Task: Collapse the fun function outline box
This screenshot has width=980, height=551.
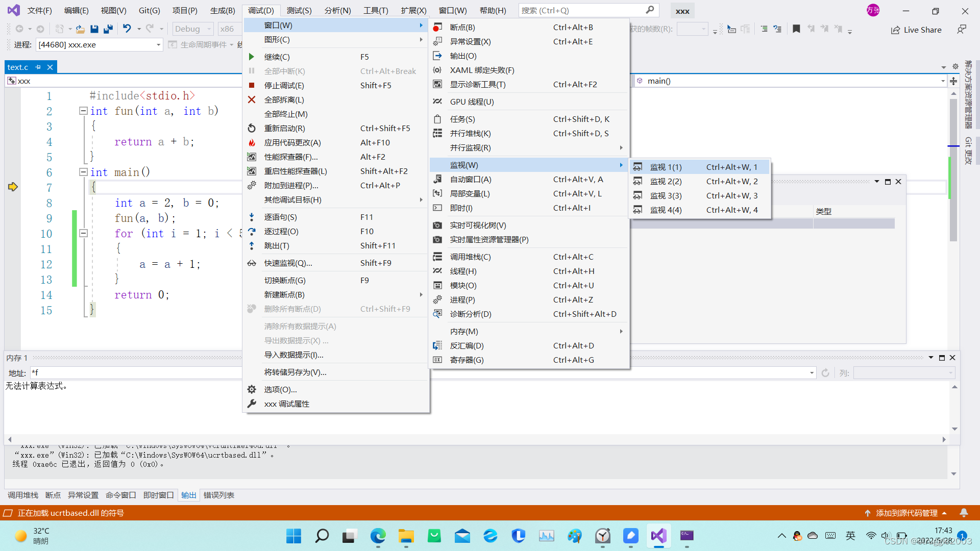Action: [83, 111]
